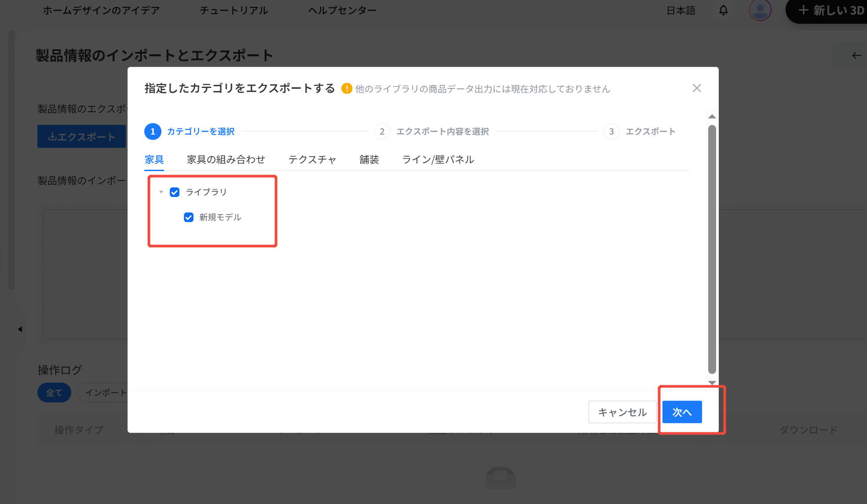867x504 pixels.
Task: Select the 全て log filter pill
Action: tap(54, 392)
